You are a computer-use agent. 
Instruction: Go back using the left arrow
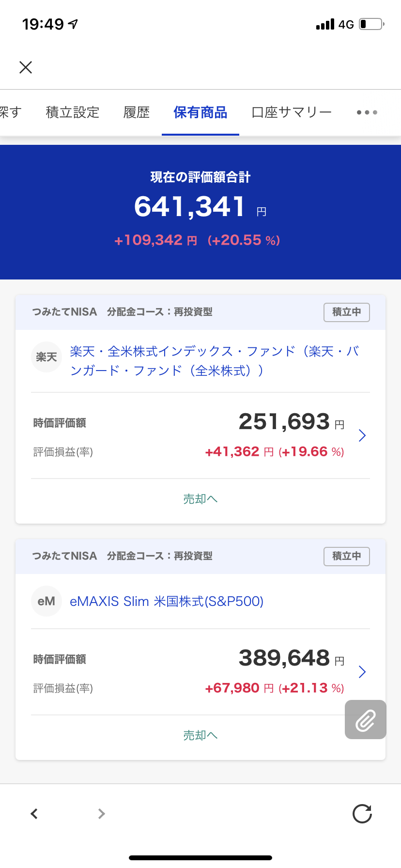pos(34,814)
